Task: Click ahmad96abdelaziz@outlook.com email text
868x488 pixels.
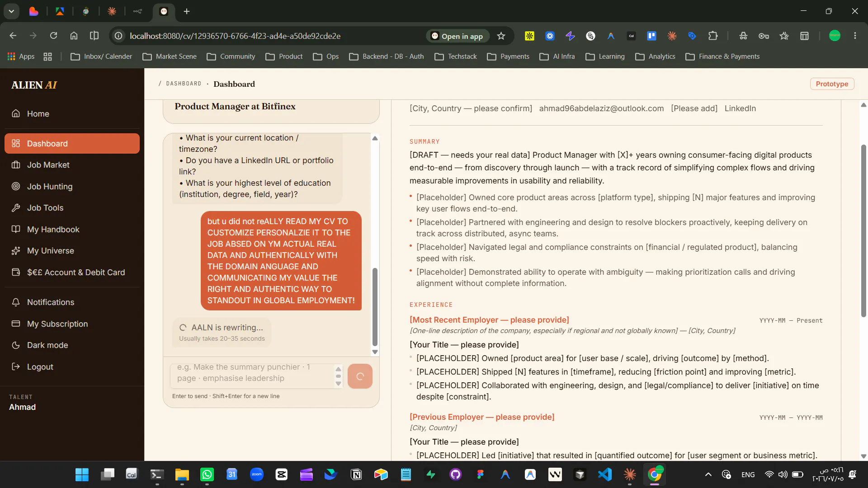Action: coord(601,108)
